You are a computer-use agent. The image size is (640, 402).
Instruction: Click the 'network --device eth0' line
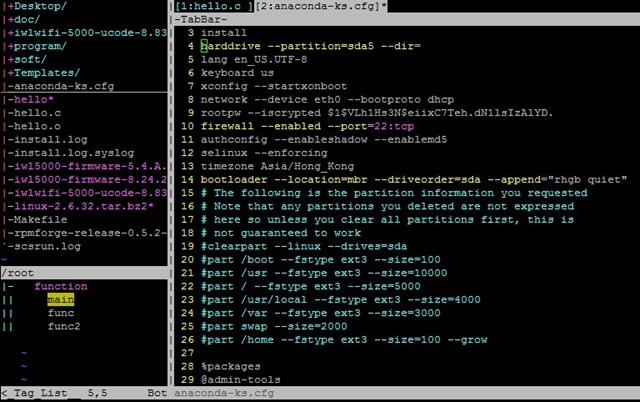pos(327,100)
